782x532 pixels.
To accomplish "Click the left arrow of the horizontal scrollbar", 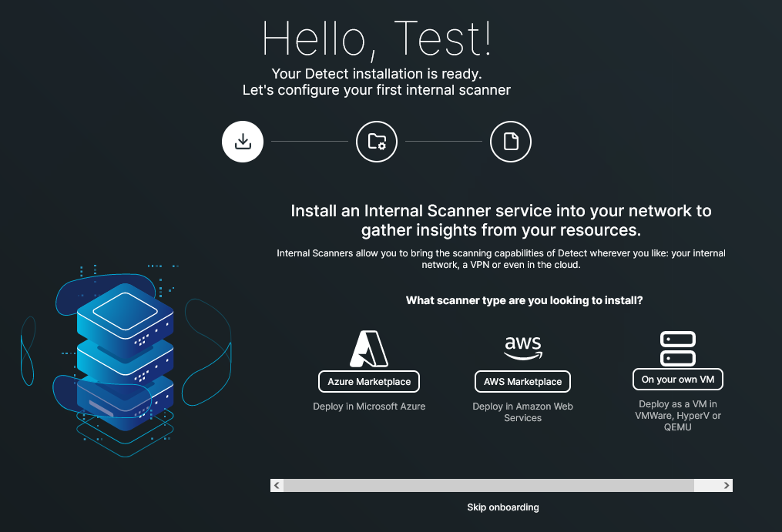I will pos(277,485).
